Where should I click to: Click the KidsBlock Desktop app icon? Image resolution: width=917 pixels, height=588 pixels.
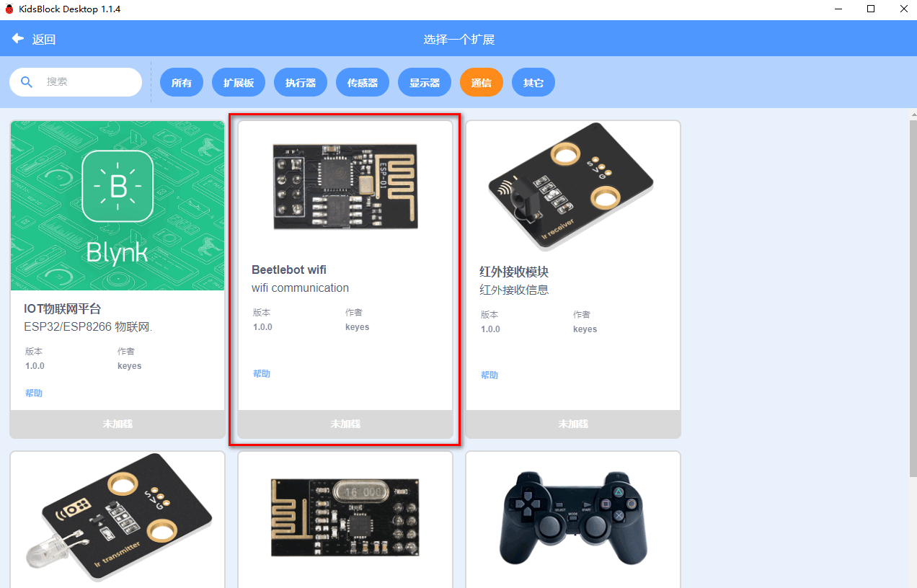point(9,9)
